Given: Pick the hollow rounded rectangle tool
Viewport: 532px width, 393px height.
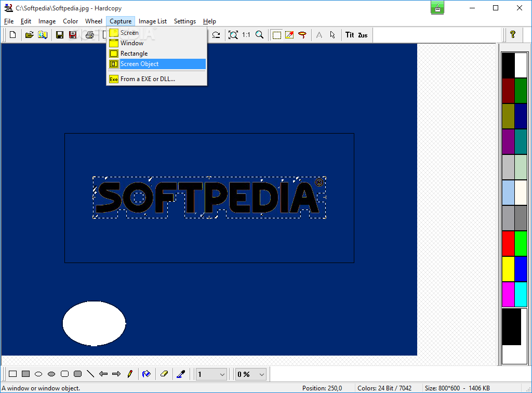Looking at the screenshot, I should coord(64,374).
